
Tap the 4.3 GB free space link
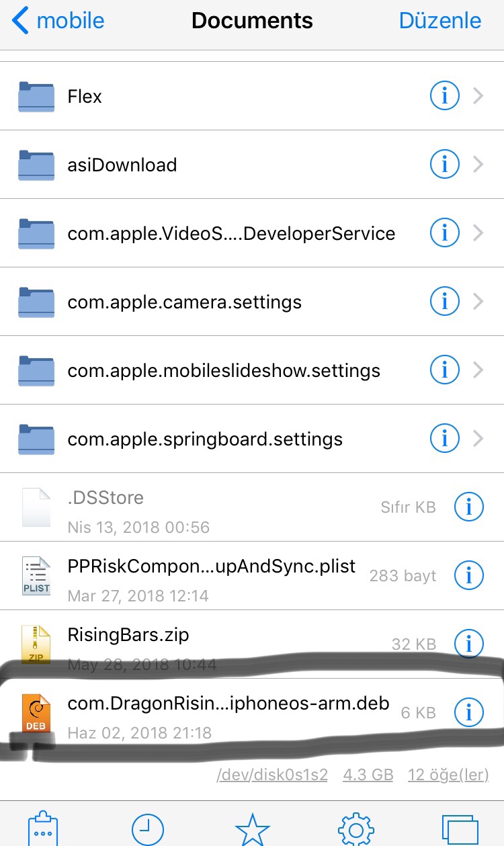(x=368, y=775)
